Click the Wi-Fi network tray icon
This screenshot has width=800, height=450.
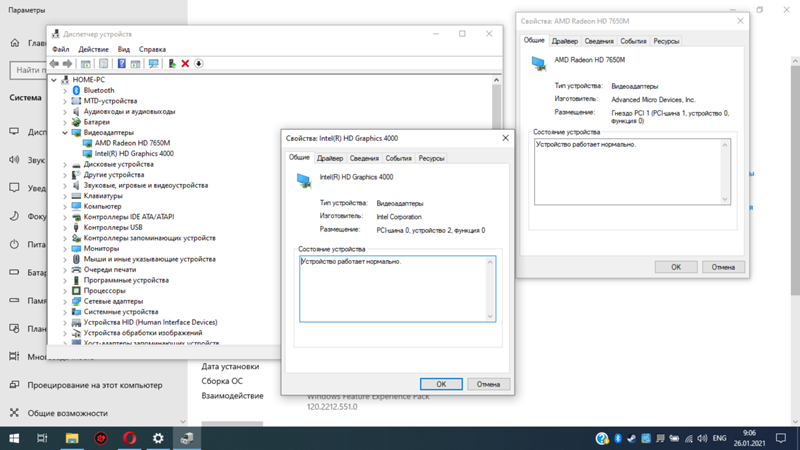coord(689,438)
